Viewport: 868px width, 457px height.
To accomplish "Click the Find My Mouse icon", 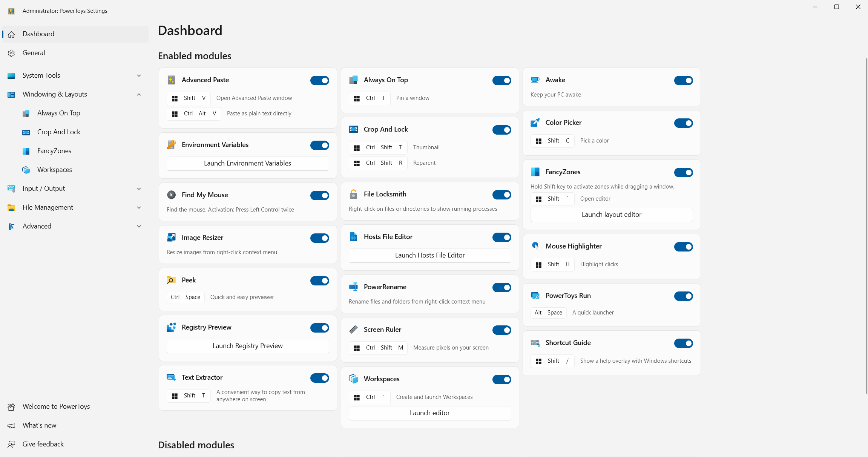I will point(171,195).
